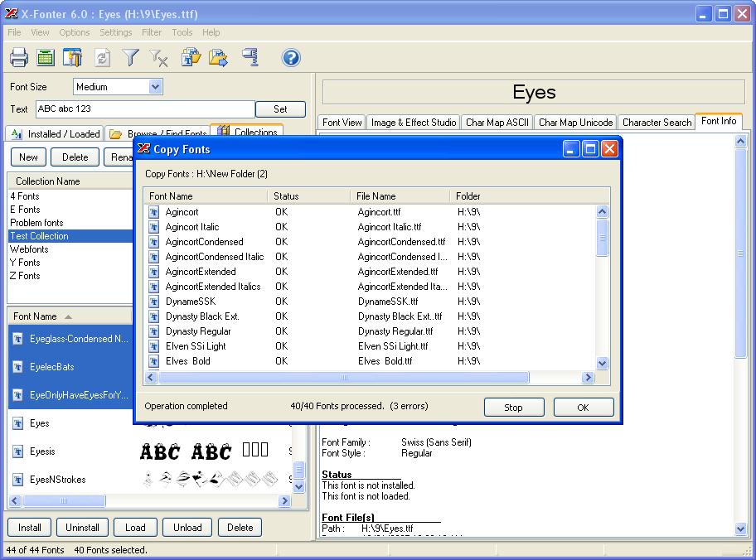The image size is (756, 560).
Task: Click the Delete collection button beside New
Action: click(75, 157)
